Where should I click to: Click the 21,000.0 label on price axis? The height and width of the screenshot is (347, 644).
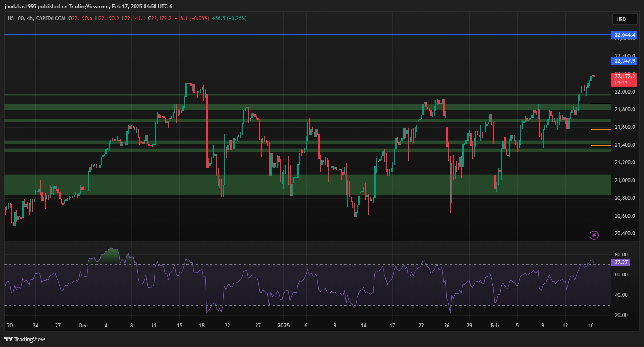coord(624,180)
